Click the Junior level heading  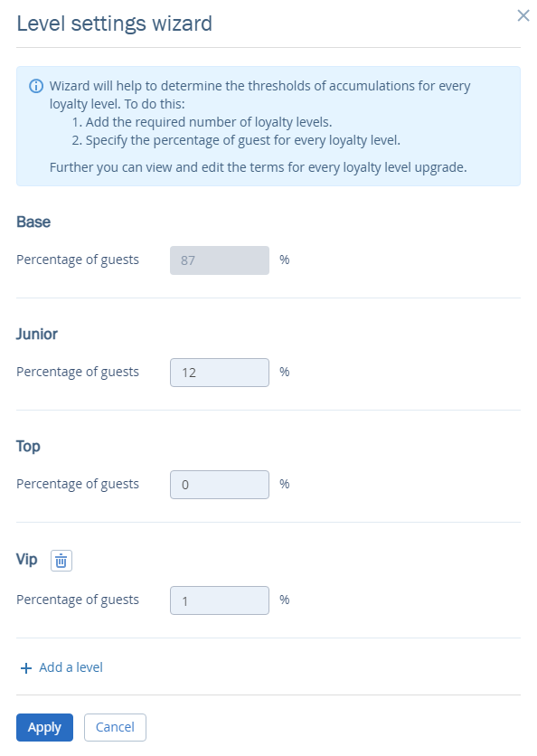pyautogui.click(x=37, y=334)
